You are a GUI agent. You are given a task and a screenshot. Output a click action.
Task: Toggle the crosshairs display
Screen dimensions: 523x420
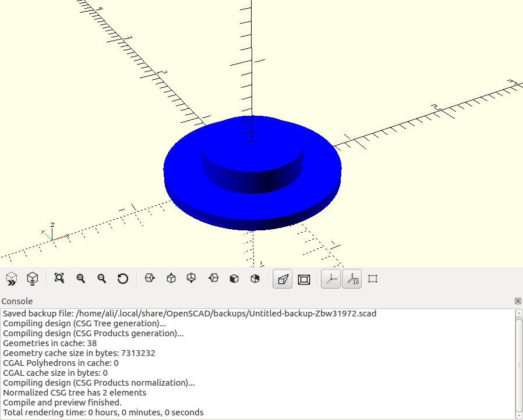373,279
